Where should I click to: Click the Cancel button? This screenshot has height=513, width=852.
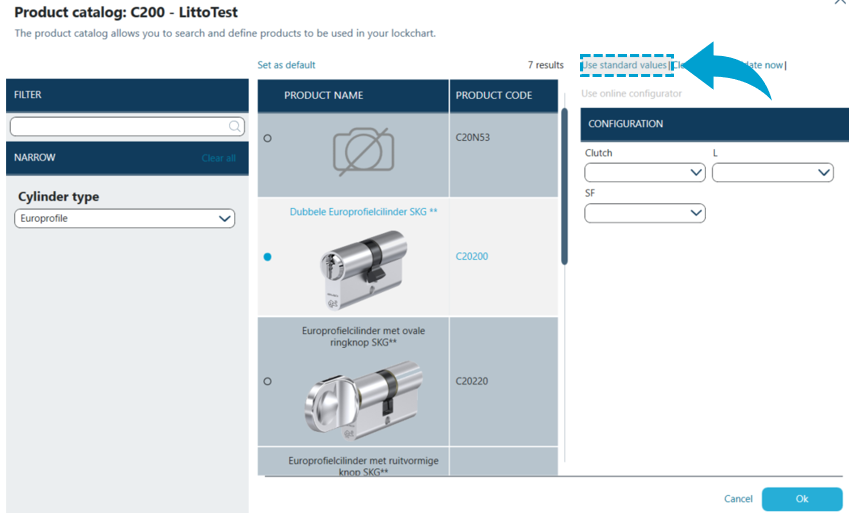coord(738,499)
